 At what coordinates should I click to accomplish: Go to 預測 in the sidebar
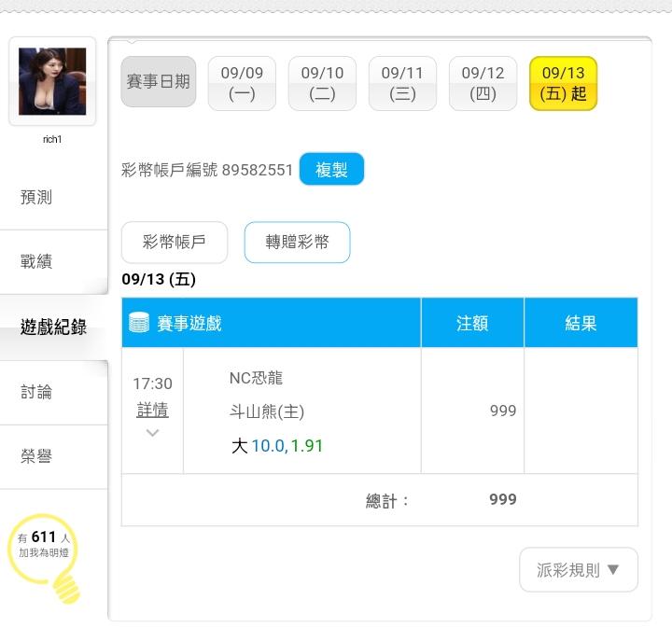point(36,198)
